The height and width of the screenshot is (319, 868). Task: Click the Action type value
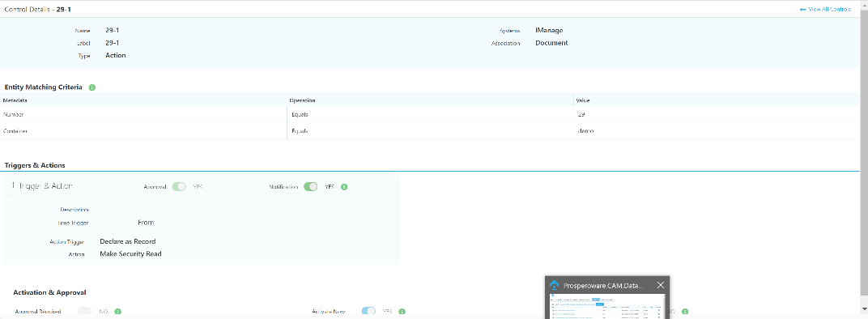pos(116,55)
